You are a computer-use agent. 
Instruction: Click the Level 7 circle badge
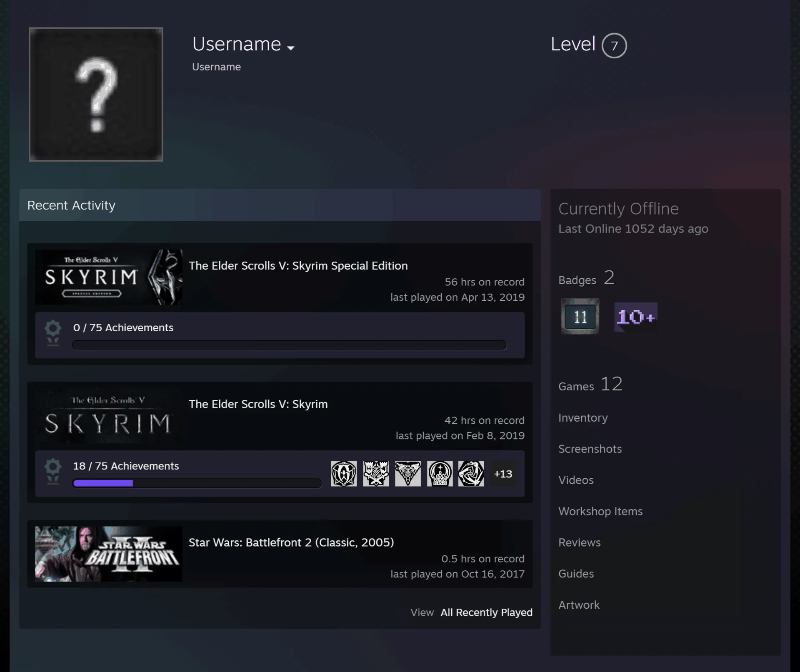[614, 45]
